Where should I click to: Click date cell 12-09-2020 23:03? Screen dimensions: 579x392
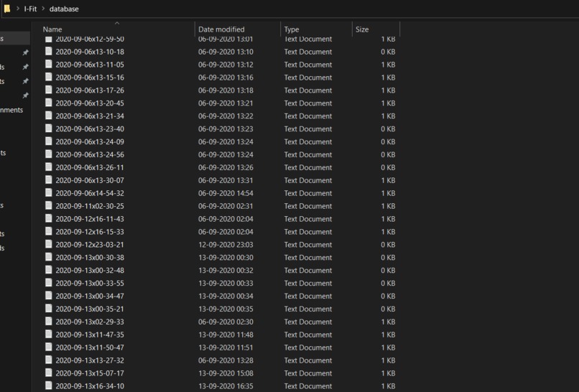click(226, 245)
